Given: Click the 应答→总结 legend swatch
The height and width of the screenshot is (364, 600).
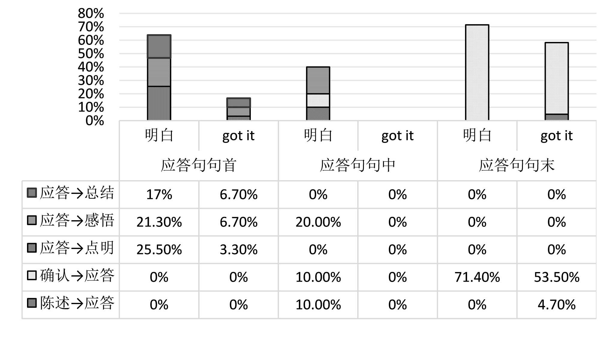Looking at the screenshot, I should point(32,193).
